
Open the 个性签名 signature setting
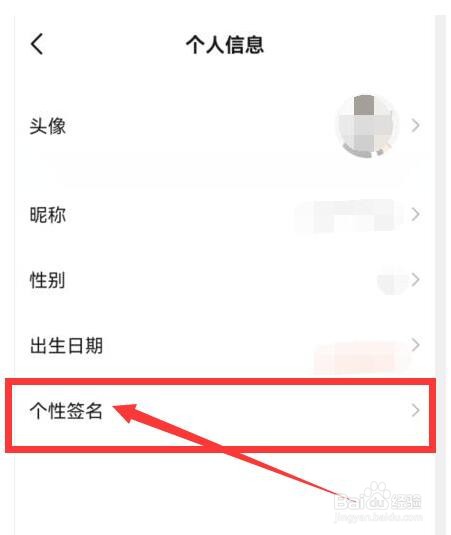(220, 415)
